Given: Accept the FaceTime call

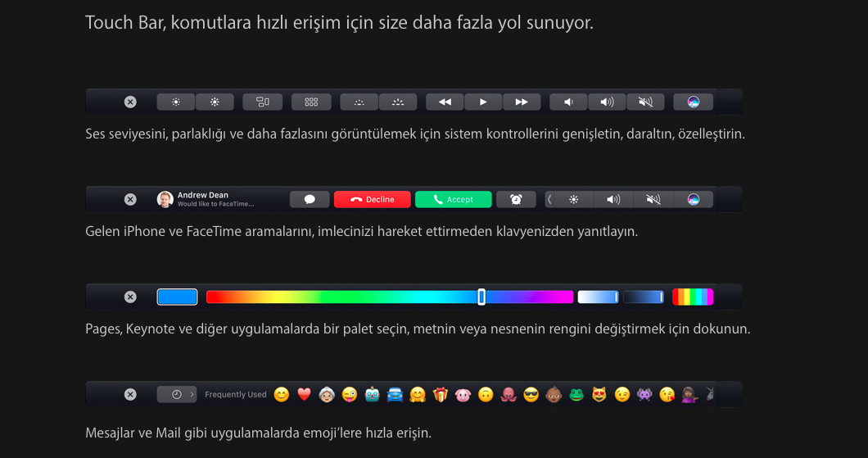Looking at the screenshot, I should coord(454,199).
